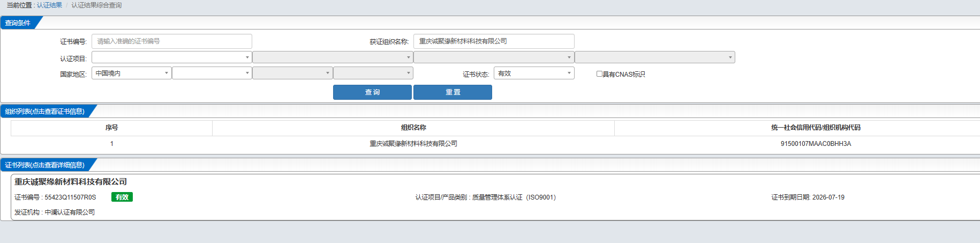Image resolution: width=980 pixels, height=243 pixels.
Task: Open the third 国家地区 dropdown
Action: click(292, 73)
